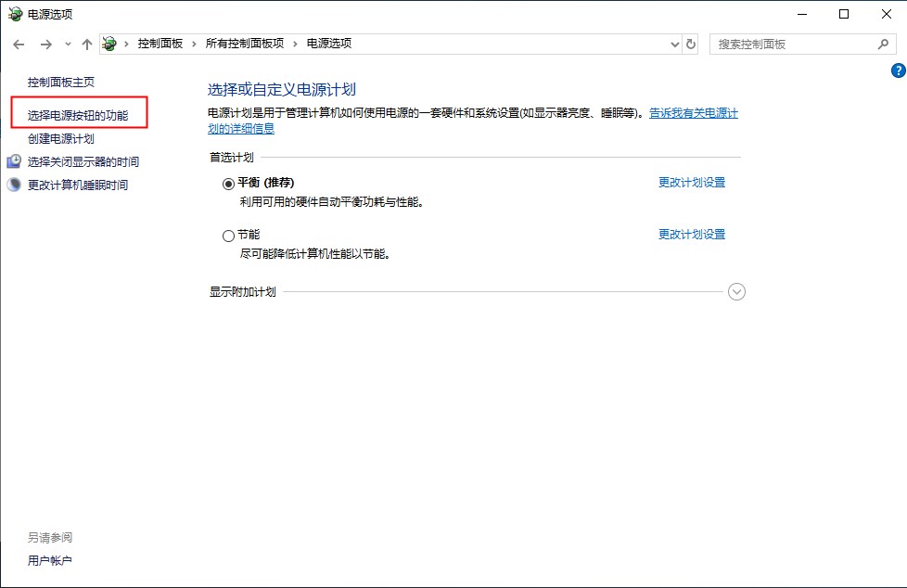The image size is (907, 588).
Task: Refresh the Power Options page
Action: pyautogui.click(x=691, y=45)
